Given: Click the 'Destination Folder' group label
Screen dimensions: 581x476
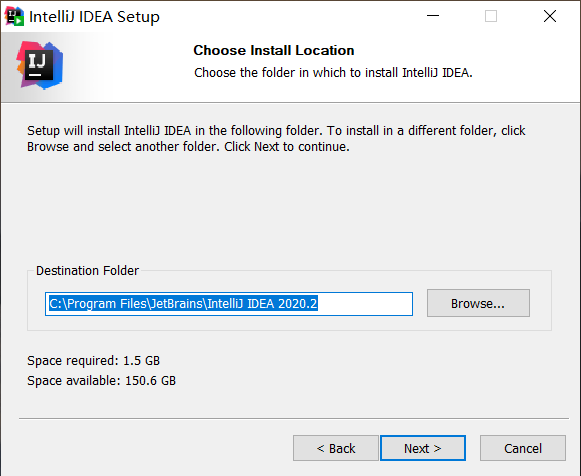Looking at the screenshot, I should tap(87, 270).
